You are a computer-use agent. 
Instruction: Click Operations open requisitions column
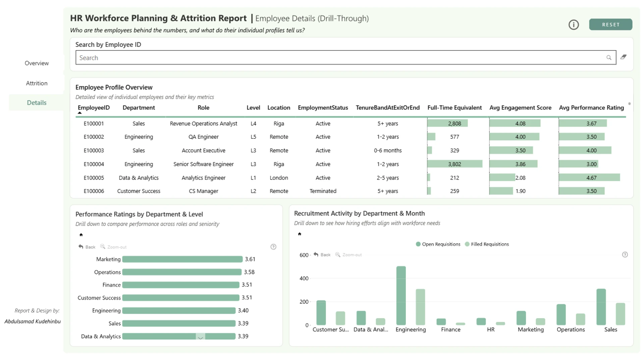[x=561, y=315]
